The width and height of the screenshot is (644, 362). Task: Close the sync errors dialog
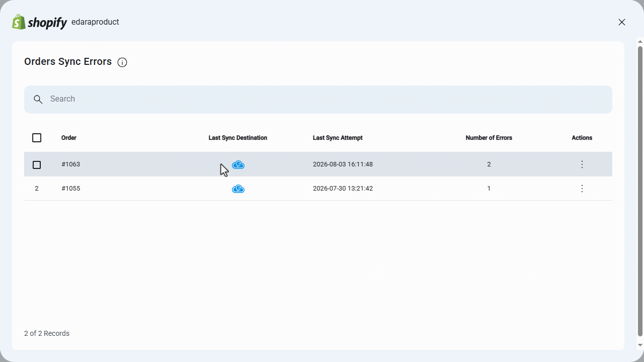(622, 22)
